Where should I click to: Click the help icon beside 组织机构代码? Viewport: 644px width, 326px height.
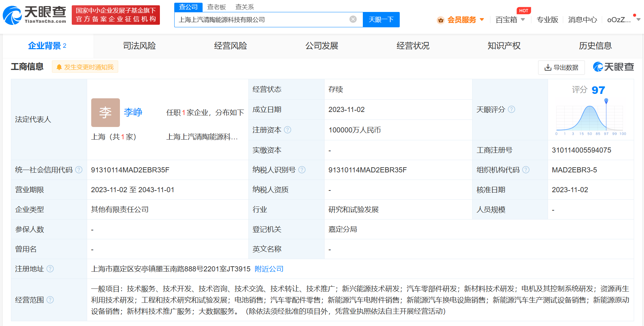[526, 170]
